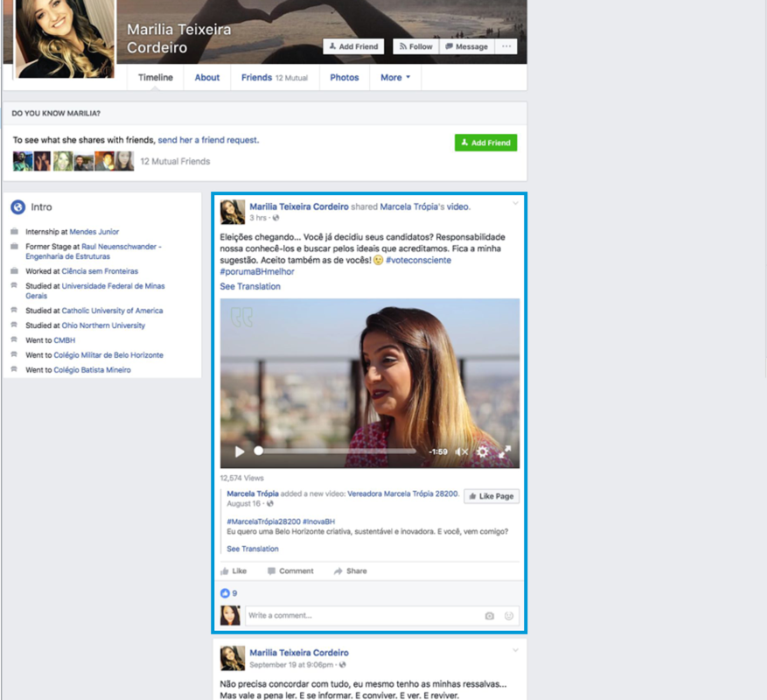Expand the video to fullscreen
767x700 pixels.
505,451
